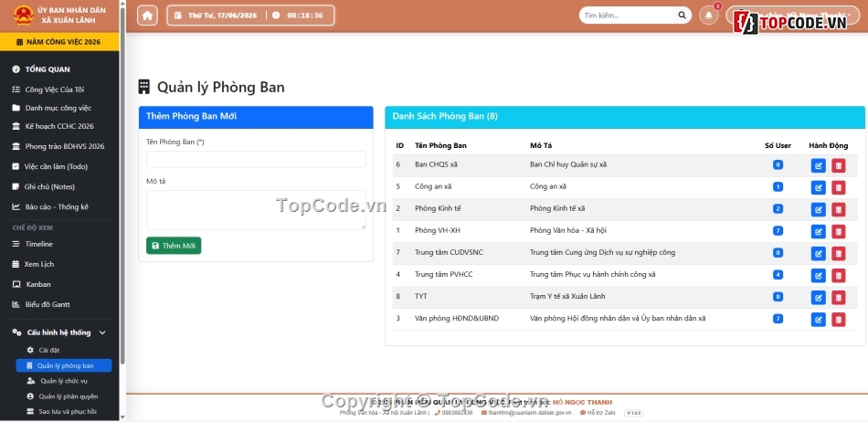Click the national emblem logo in sidebar
Image resolution: width=868 pixels, height=422 pixels.
[x=23, y=16]
